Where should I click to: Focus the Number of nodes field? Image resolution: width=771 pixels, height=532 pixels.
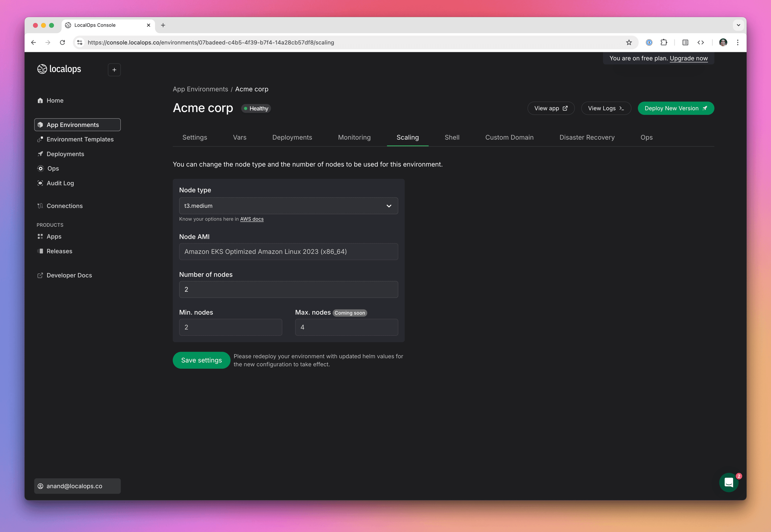(x=288, y=289)
